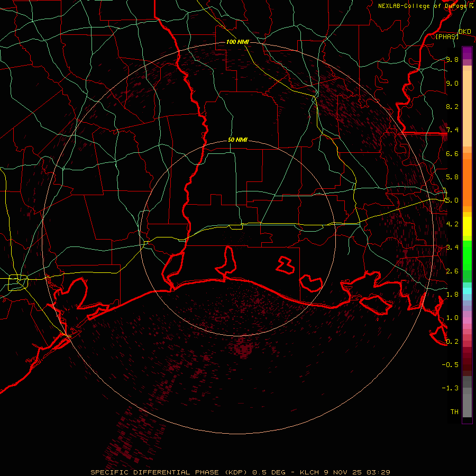Pick the purple band atop the color bar

(x=467, y=53)
